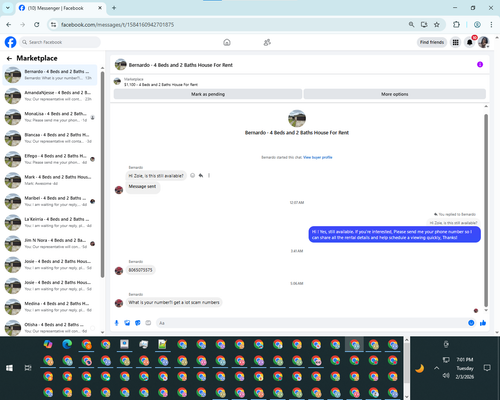Attach a photo with the image icon
The image size is (500, 400).
[x=127, y=323]
